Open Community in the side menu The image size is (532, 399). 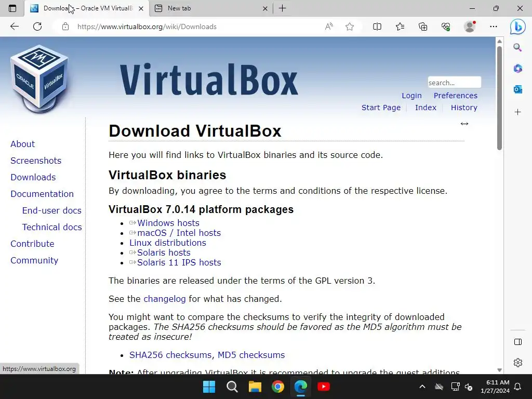point(34,260)
